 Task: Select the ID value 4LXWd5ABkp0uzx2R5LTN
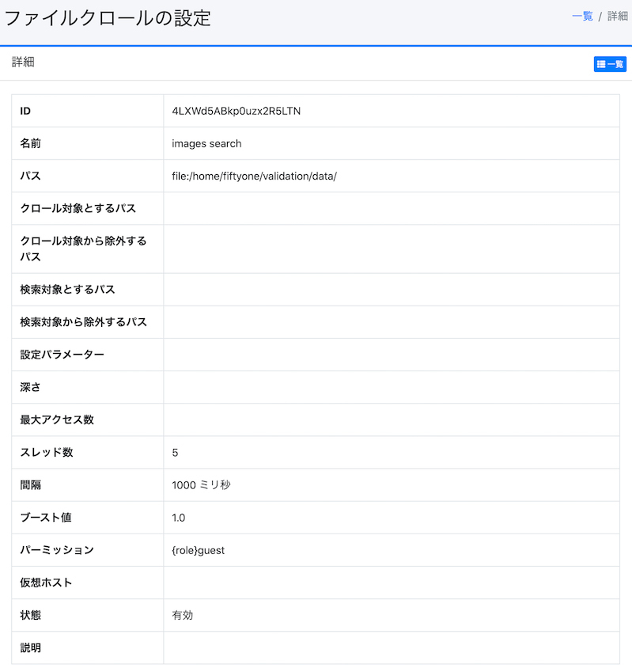tap(237, 111)
